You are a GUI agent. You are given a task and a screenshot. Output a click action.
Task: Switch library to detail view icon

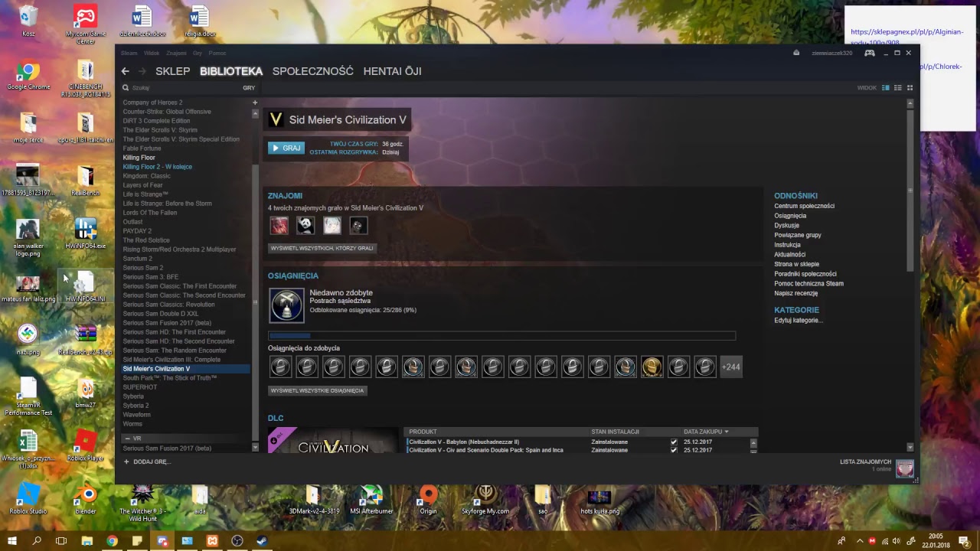(x=886, y=88)
